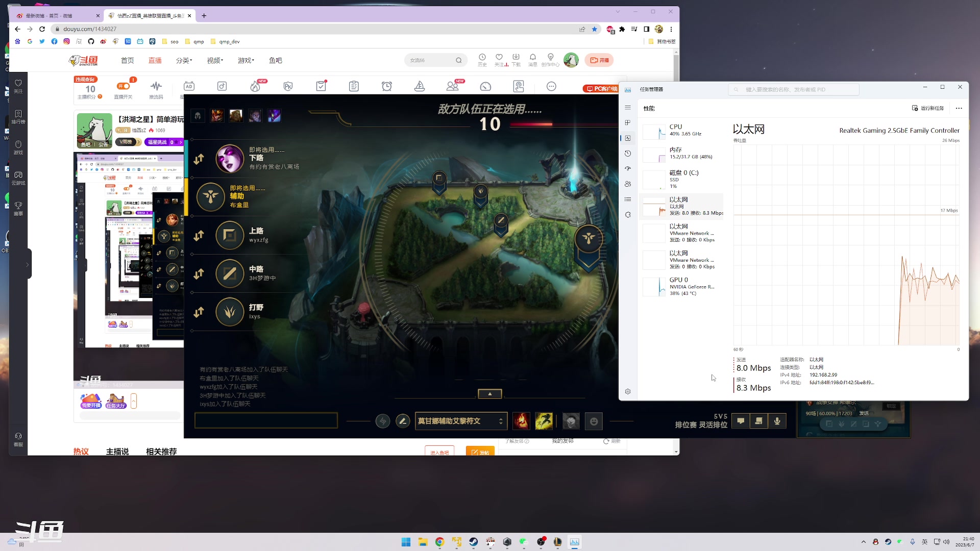
Task: Select the CPU performance entry
Action: [682, 131]
